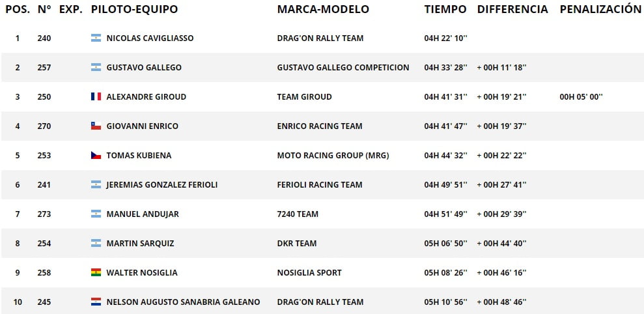Click Argentina flag beside Nicolas Cavigliasso
The image size is (644, 314).
pos(96,38)
